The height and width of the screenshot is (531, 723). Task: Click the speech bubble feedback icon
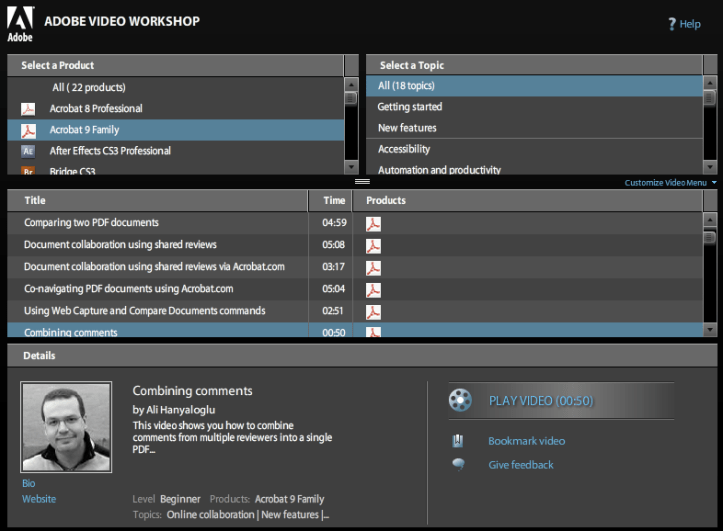pos(458,464)
